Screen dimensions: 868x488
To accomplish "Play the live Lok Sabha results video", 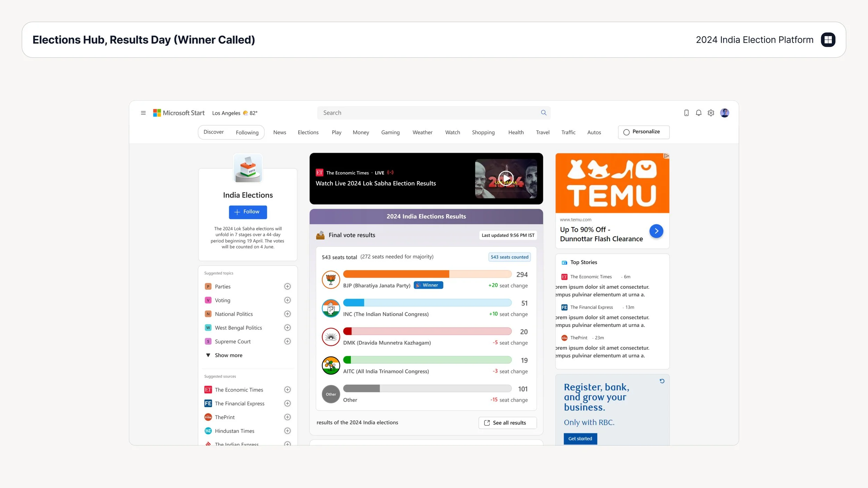I will pyautogui.click(x=506, y=178).
